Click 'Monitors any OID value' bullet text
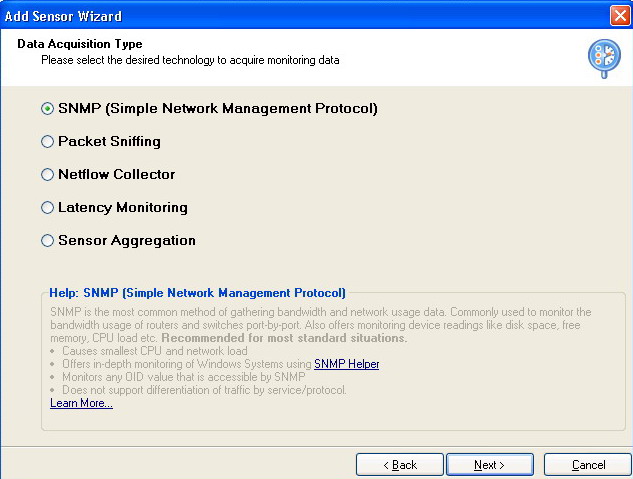Viewport: 633px width, 479px height. tap(184, 377)
